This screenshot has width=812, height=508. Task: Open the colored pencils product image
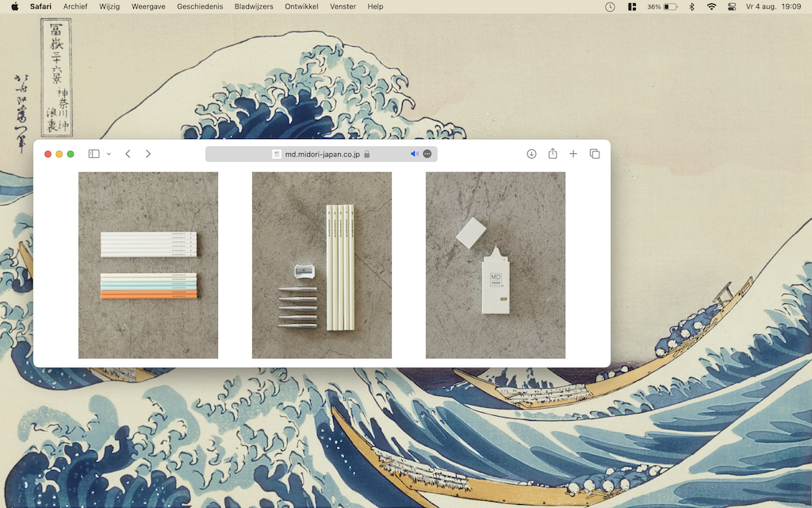(148, 265)
